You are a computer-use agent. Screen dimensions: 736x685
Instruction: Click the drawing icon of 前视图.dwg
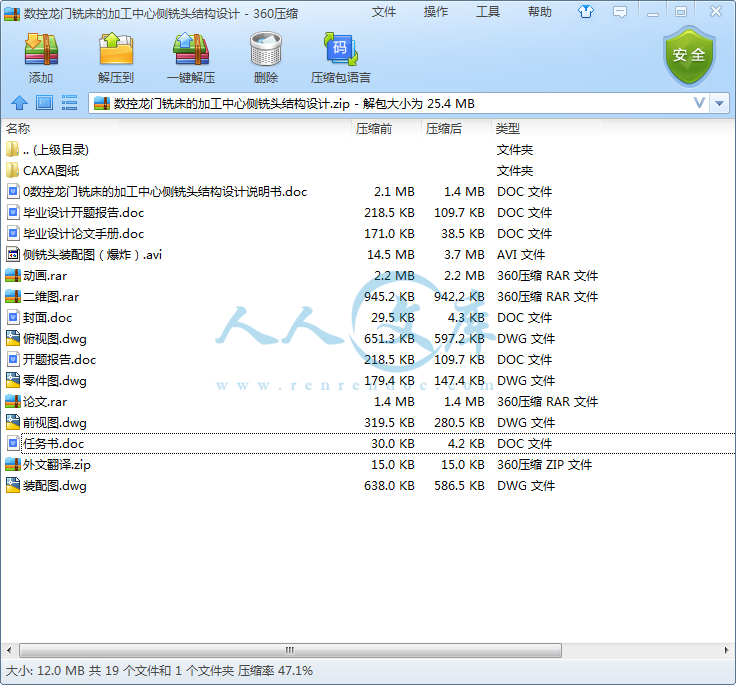tap(13, 423)
